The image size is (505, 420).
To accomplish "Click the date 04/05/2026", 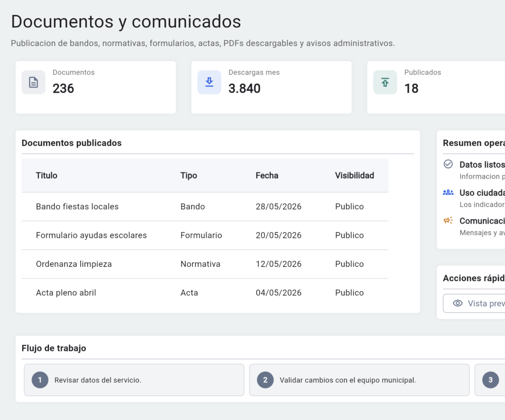I will coord(279,293).
